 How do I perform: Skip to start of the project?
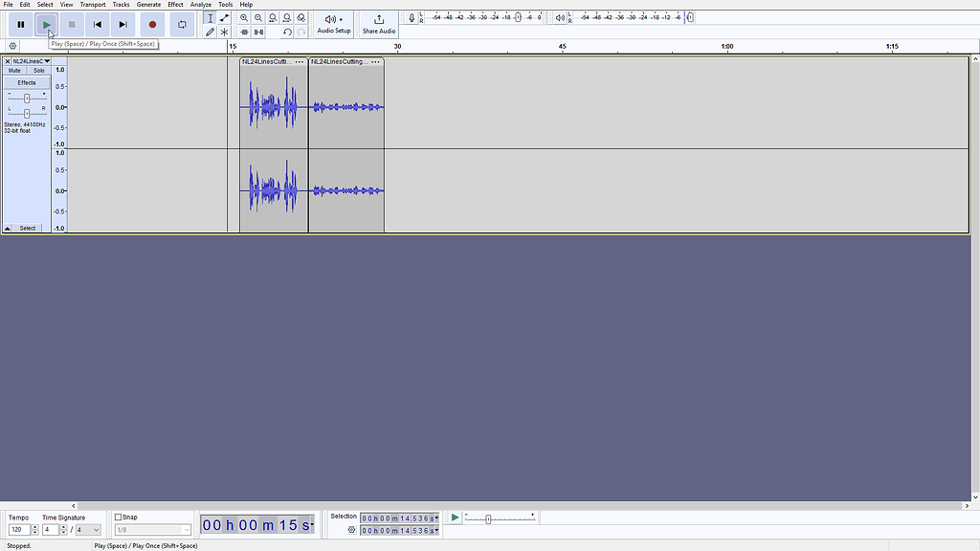tap(98, 24)
